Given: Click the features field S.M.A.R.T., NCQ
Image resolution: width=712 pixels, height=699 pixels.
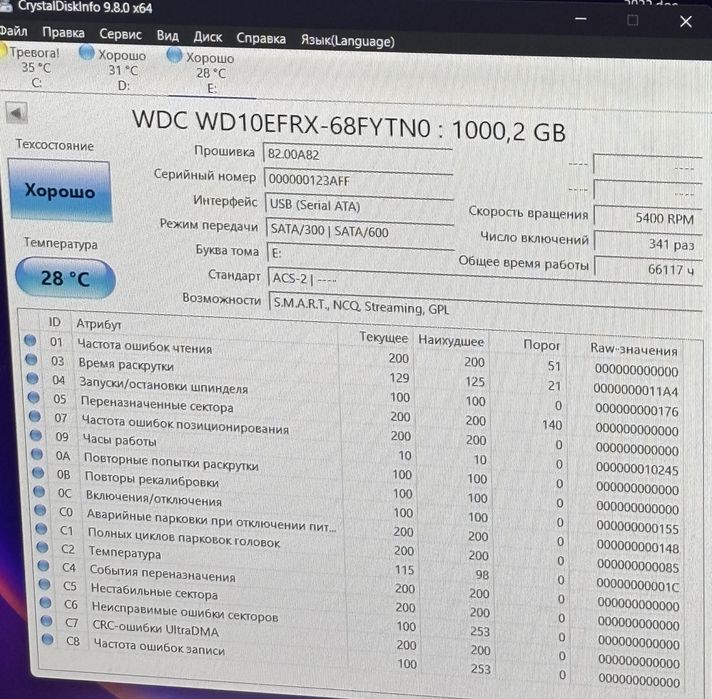Looking at the screenshot, I should coord(485,307).
